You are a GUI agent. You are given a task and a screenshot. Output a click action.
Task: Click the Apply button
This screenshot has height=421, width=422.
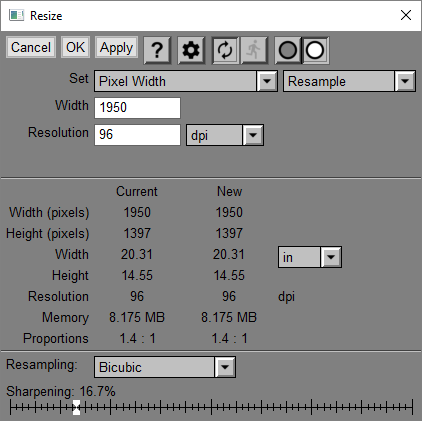116,47
